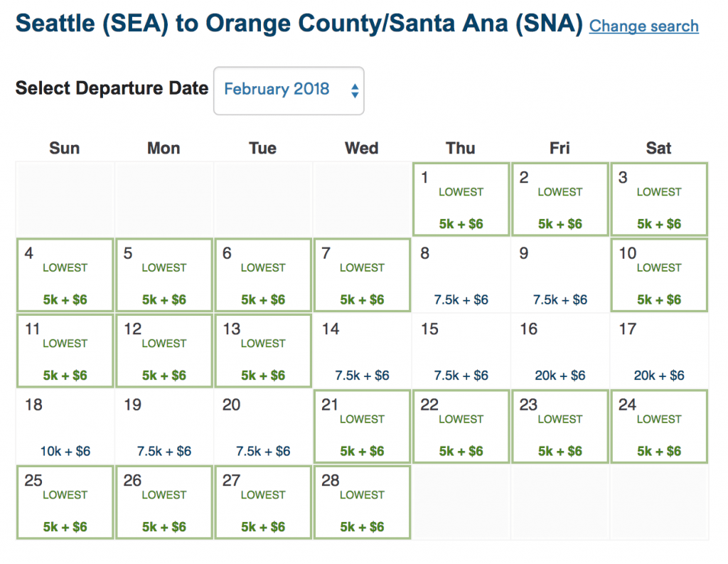This screenshot has height=564, width=728.
Task: Pick Sunday February 25 departure
Action: 65,503
